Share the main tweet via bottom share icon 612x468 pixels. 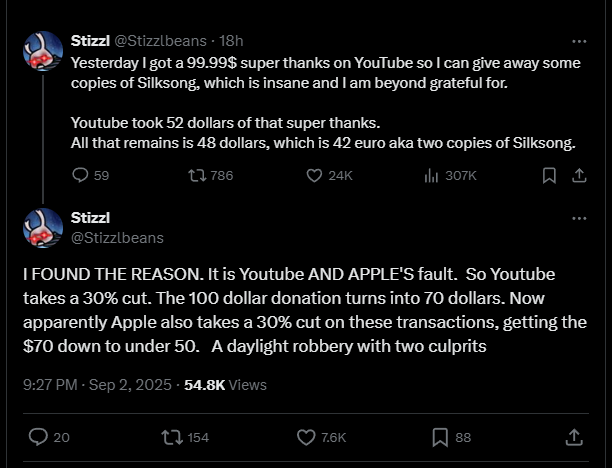pyautogui.click(x=574, y=437)
